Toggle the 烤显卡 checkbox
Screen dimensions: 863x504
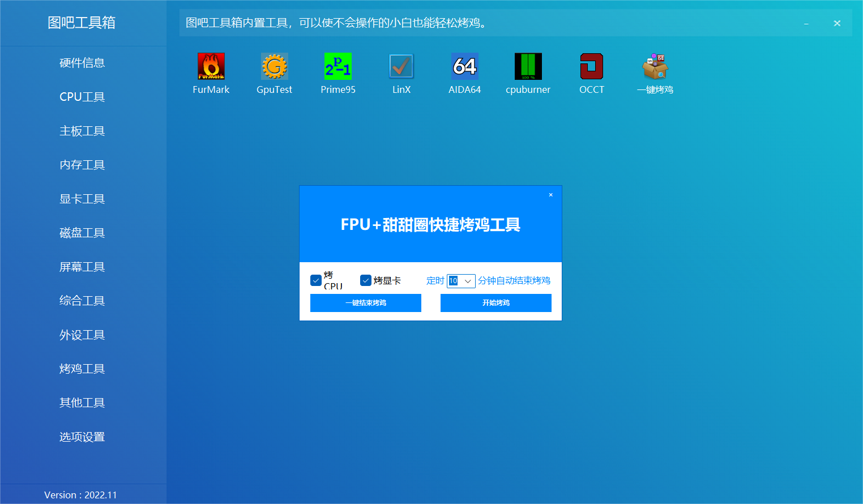click(366, 281)
